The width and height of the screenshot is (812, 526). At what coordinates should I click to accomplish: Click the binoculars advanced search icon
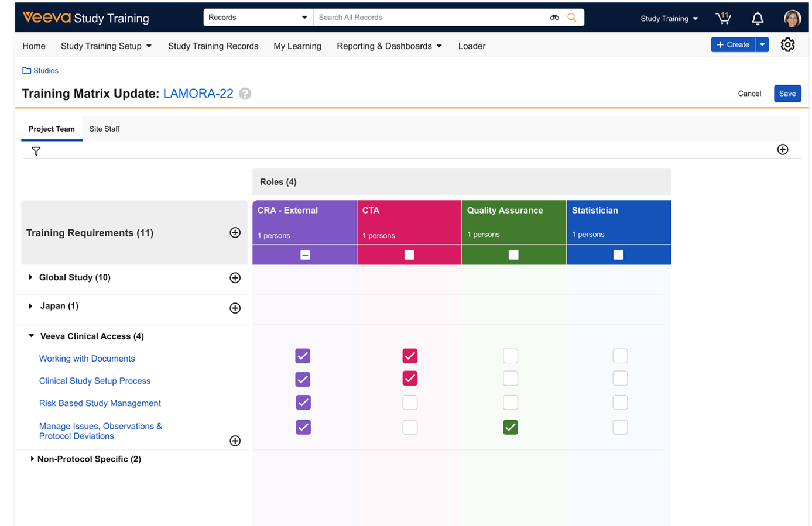(554, 18)
